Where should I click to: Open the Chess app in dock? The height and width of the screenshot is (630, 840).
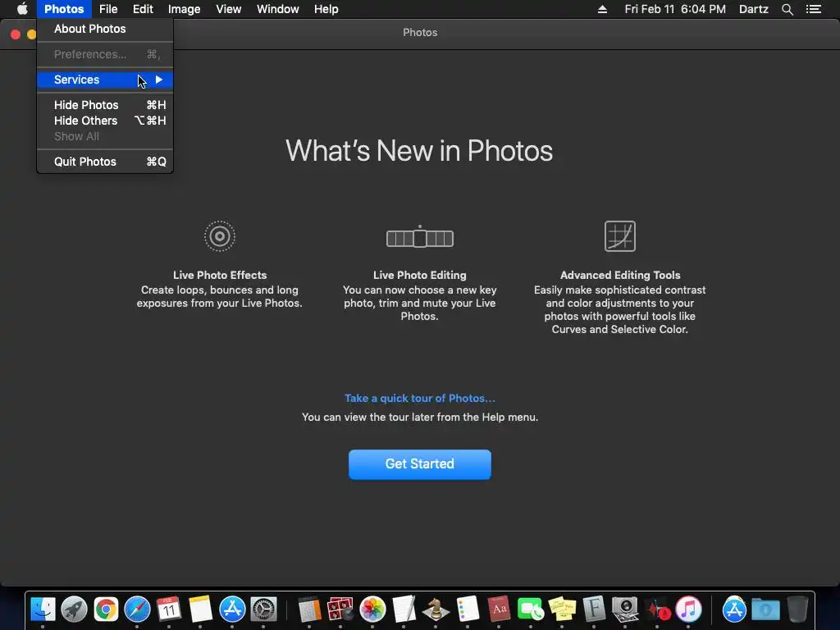pyautogui.click(x=435, y=609)
